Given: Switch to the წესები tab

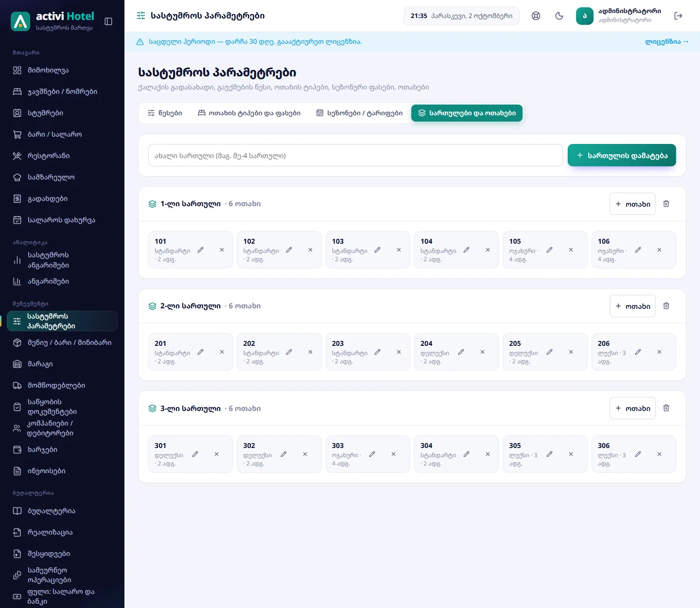Looking at the screenshot, I should coord(165,113).
